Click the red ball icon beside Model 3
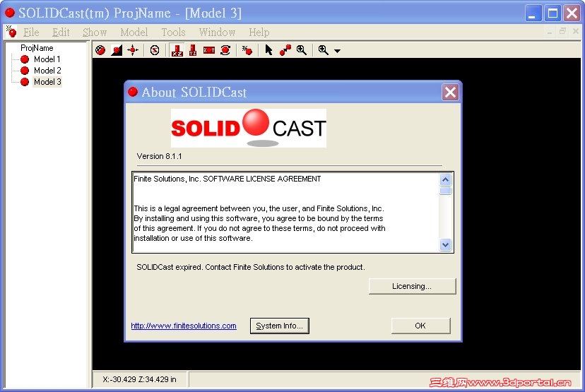The image size is (585, 392). [x=25, y=81]
